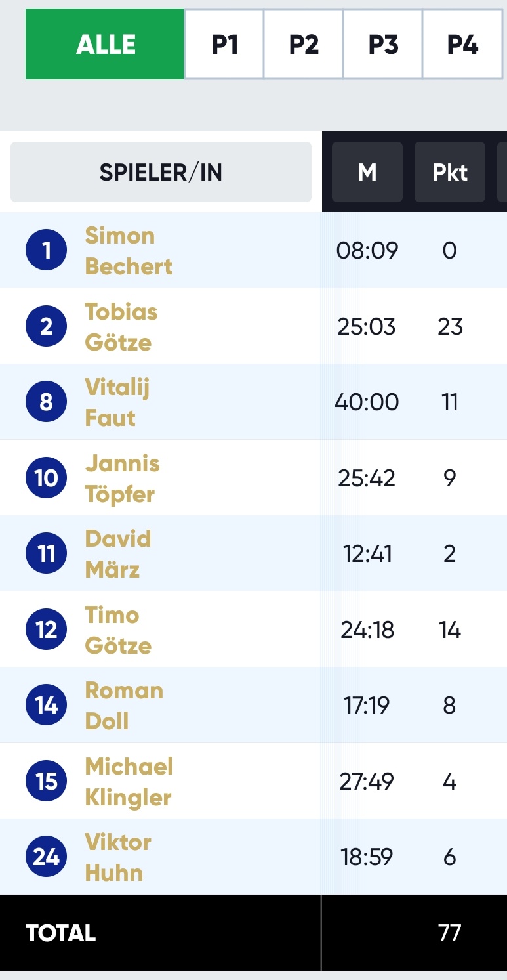The width and height of the screenshot is (507, 980).
Task: Open Tobias Götze player profile
Action: click(121, 326)
